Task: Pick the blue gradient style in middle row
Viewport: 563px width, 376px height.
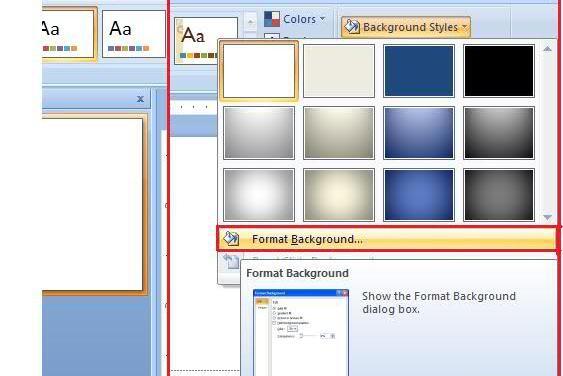Action: point(419,133)
